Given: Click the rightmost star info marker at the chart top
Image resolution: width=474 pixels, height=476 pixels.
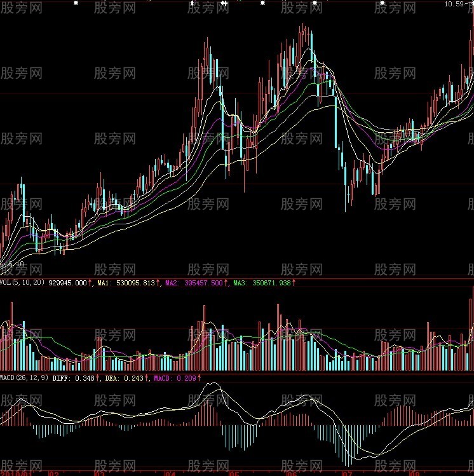Looking at the screenshot, I should (x=383, y=3).
